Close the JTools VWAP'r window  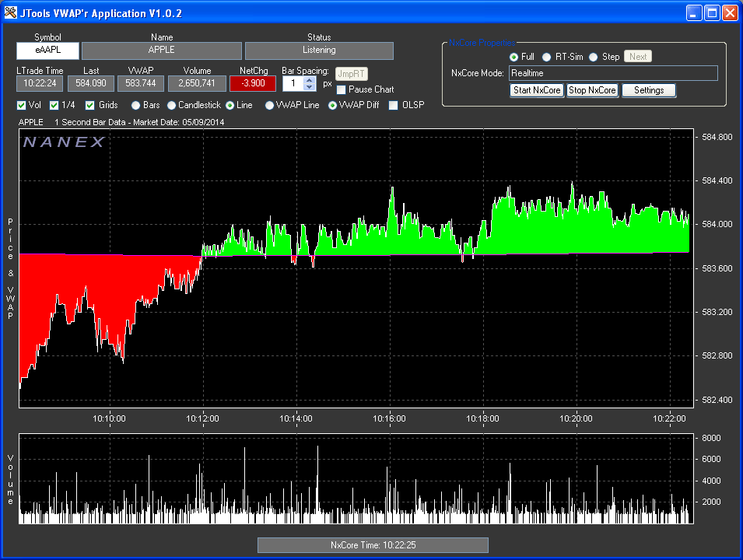730,12
